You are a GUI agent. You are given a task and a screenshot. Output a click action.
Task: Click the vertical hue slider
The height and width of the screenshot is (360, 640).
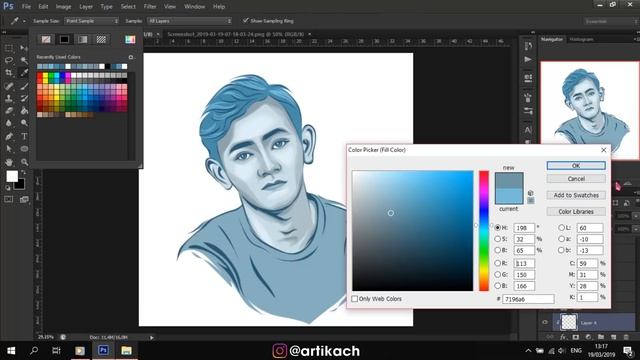coord(484,231)
